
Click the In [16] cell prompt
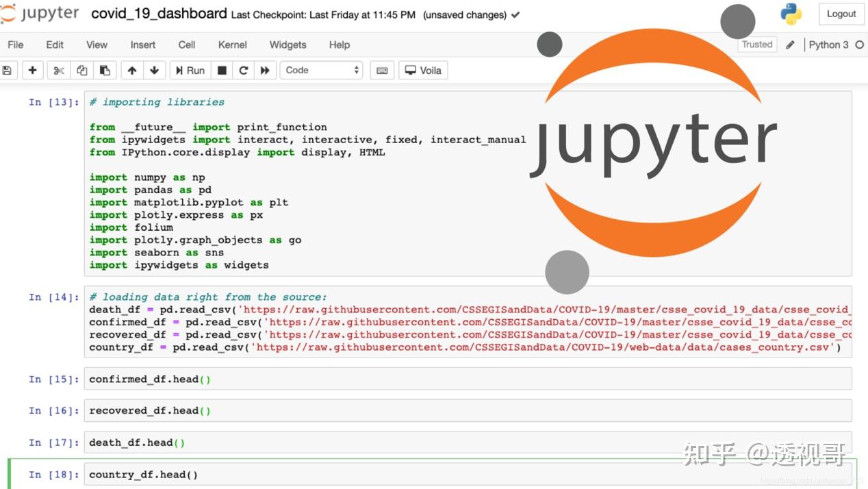54,410
